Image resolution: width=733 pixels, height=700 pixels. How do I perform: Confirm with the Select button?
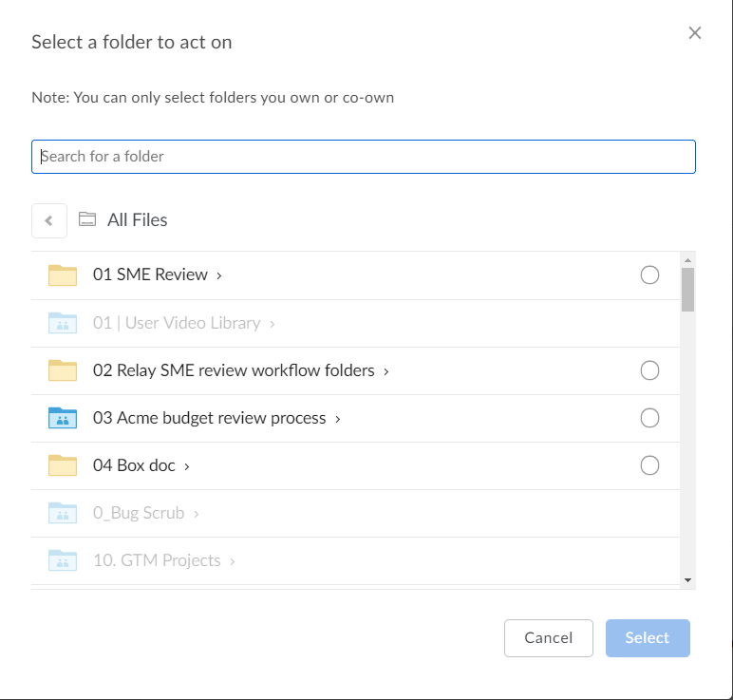(648, 638)
